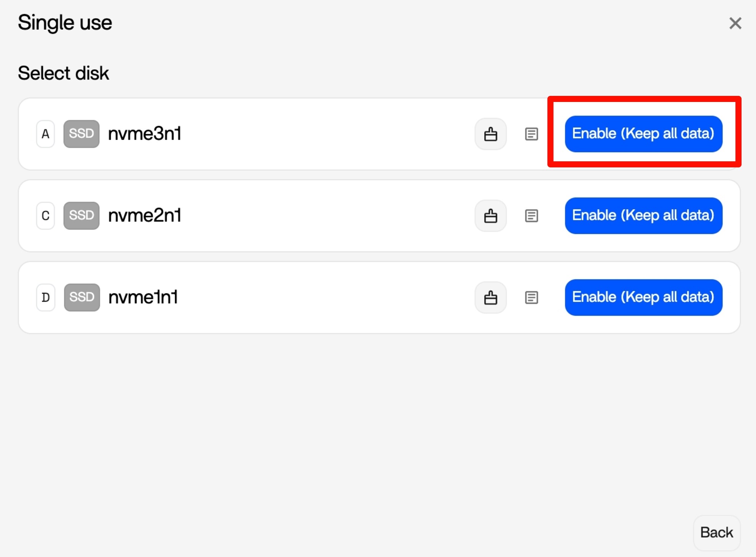
Task: Click the slot C label badge
Action: (45, 216)
